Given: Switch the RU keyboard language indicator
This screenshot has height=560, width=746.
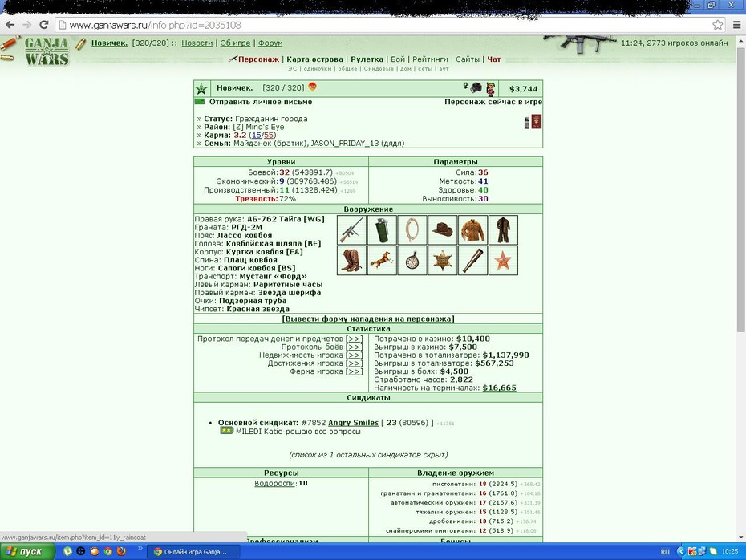Looking at the screenshot, I should (x=665, y=552).
